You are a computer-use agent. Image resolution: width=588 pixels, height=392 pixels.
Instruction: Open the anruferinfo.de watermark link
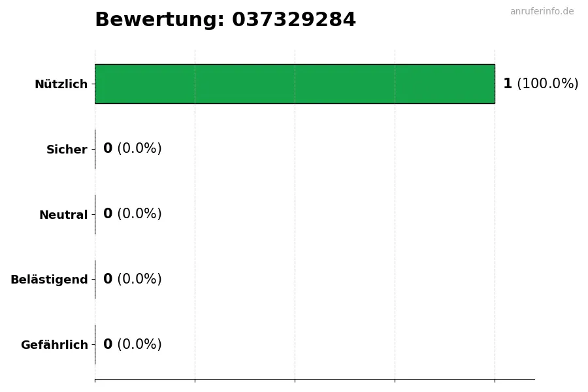(x=542, y=11)
